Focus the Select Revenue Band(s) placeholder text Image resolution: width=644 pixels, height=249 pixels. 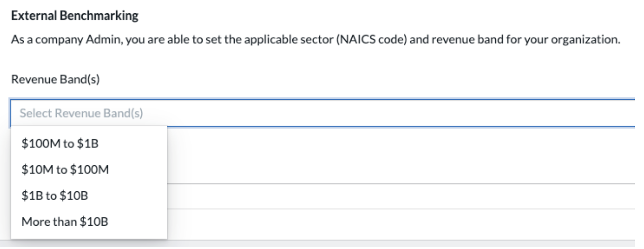[81, 113]
